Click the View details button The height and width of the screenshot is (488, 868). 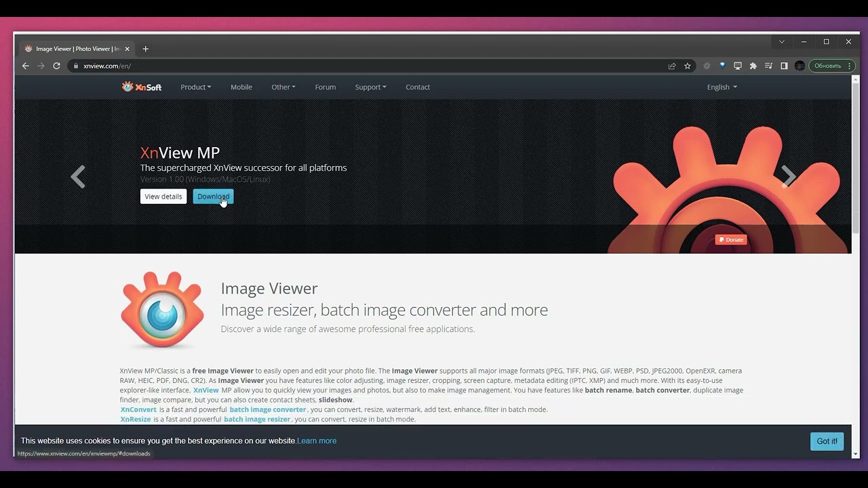tap(163, 197)
